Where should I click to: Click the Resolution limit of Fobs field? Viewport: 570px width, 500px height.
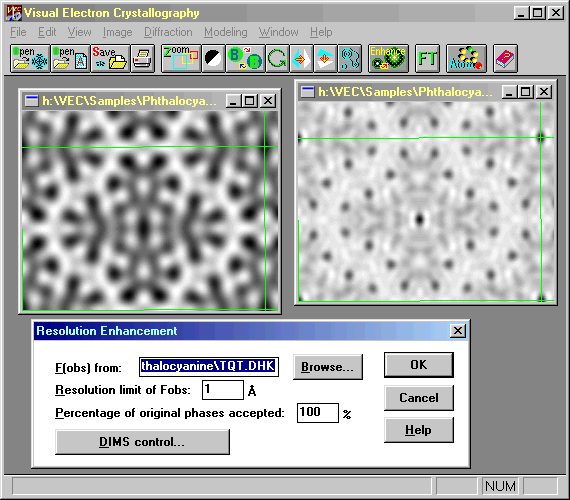[222, 390]
